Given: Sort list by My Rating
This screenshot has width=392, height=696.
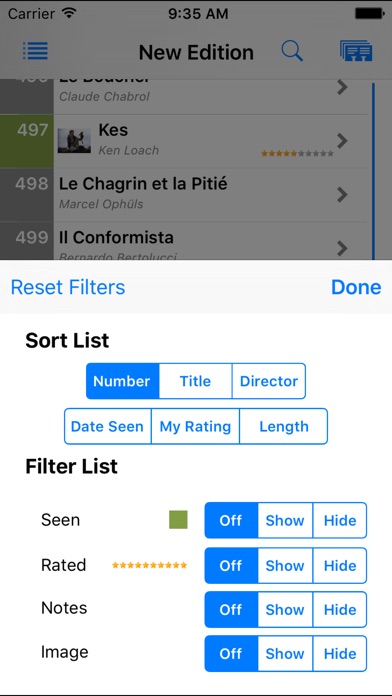Looking at the screenshot, I should (x=195, y=427).
